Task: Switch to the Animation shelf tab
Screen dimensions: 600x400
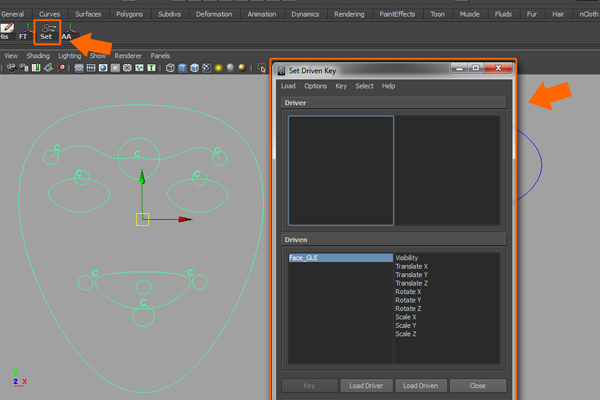Action: pyautogui.click(x=262, y=14)
